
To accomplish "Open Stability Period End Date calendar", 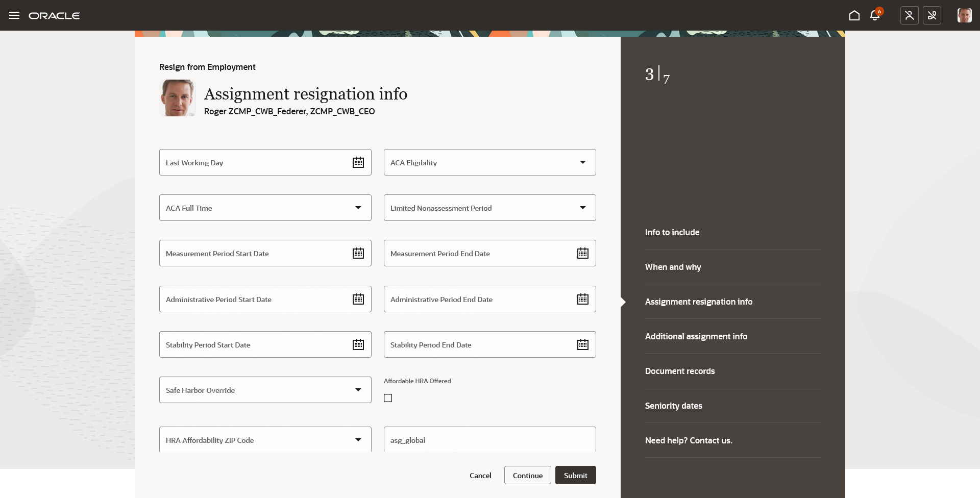I will click(583, 344).
